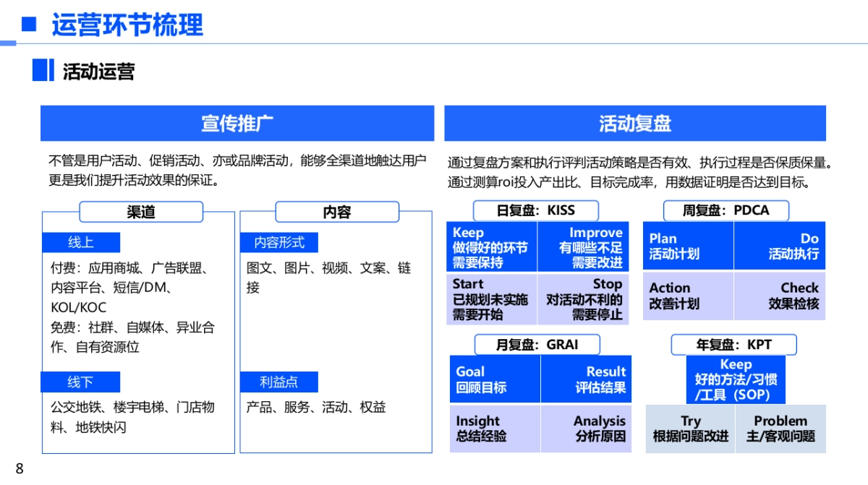Click the 日复盘: KISS header badge
The width and height of the screenshot is (868, 485).
point(536,210)
